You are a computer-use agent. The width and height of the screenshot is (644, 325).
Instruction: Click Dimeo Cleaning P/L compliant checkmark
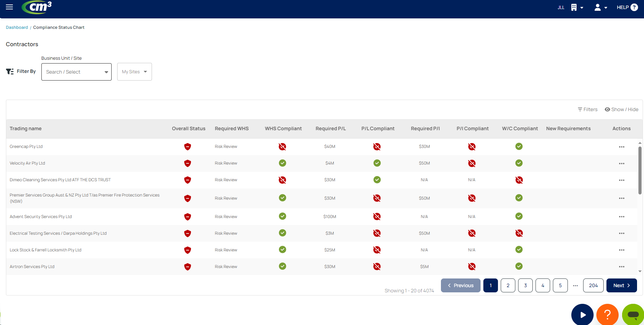pyautogui.click(x=377, y=180)
